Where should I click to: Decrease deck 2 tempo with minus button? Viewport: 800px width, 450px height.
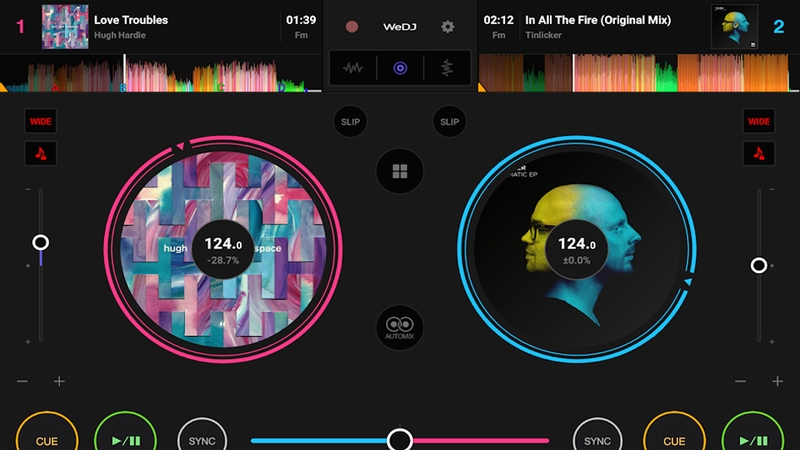tap(740, 381)
